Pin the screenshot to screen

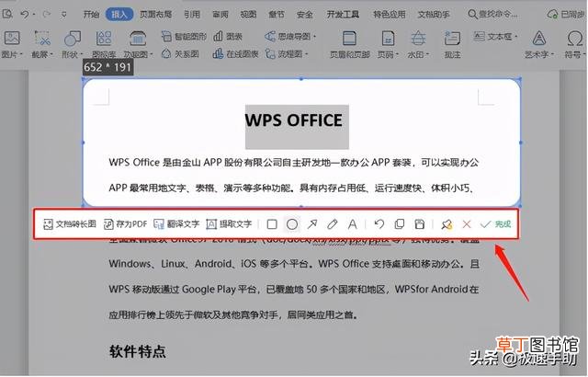(447, 224)
